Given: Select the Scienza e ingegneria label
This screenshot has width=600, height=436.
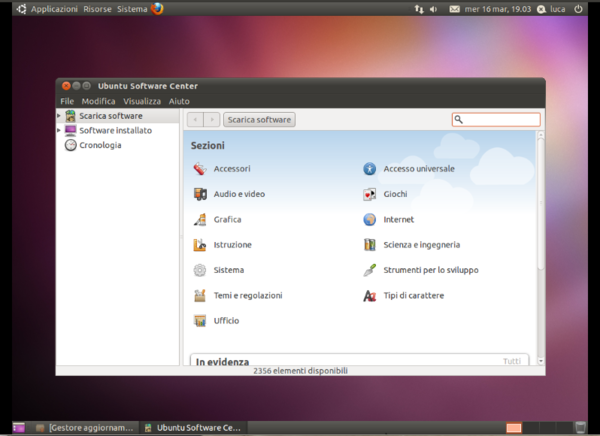Looking at the screenshot, I should [422, 245].
